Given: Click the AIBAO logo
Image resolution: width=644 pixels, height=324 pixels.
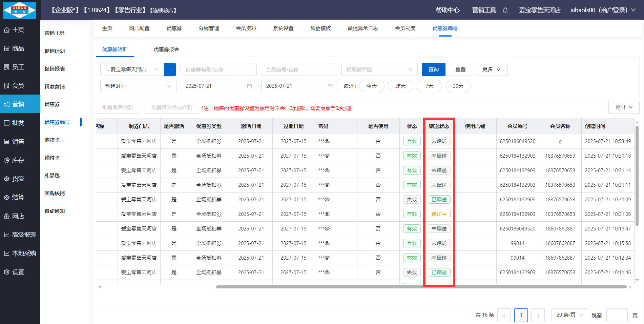Looking at the screenshot, I should coord(20,10).
